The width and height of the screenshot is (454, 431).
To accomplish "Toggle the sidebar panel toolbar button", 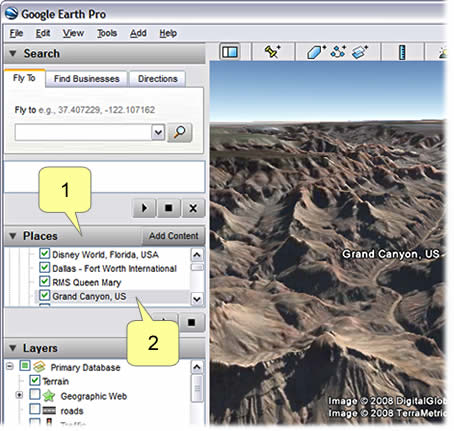I will point(230,52).
